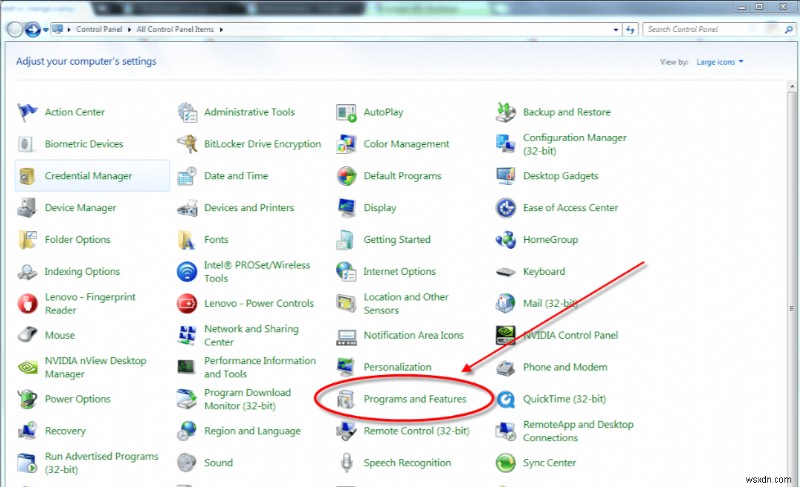
Task: Open the Indexing Options link
Action: (x=82, y=272)
